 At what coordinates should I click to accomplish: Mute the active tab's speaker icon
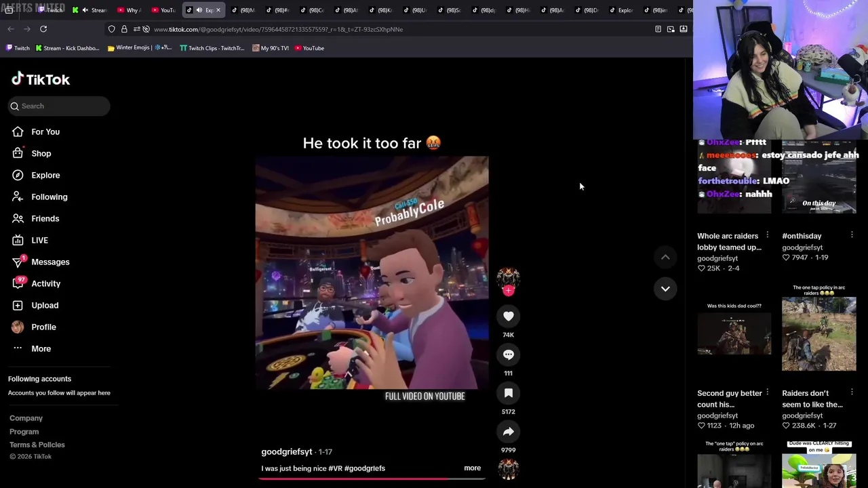coord(199,10)
